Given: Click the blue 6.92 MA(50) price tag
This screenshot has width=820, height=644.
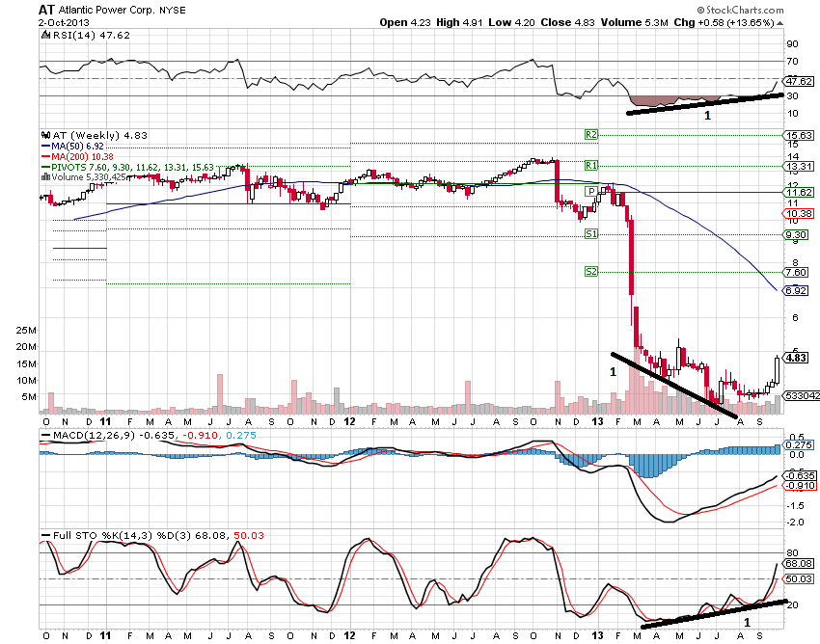Looking at the screenshot, I should [x=796, y=290].
